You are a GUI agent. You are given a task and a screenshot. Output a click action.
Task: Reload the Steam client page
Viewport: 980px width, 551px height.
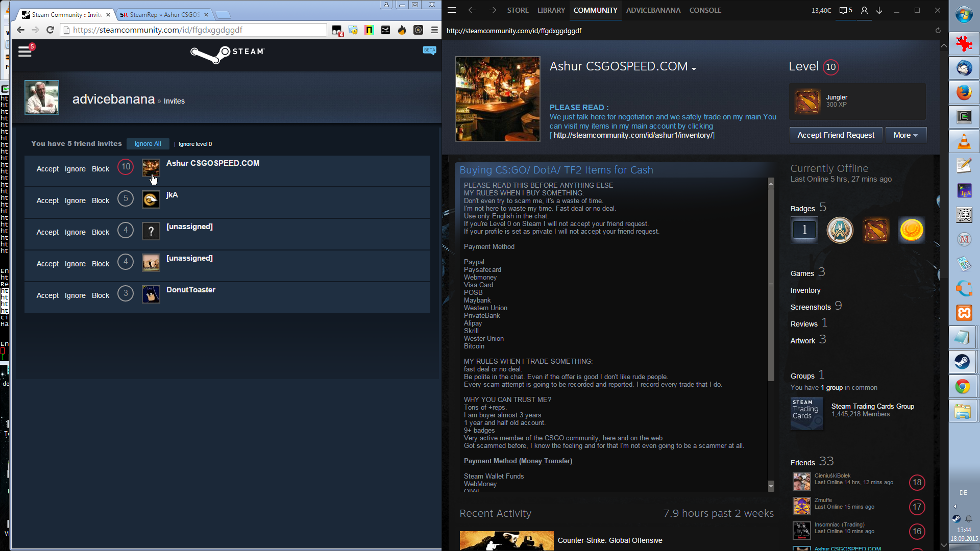click(x=938, y=31)
